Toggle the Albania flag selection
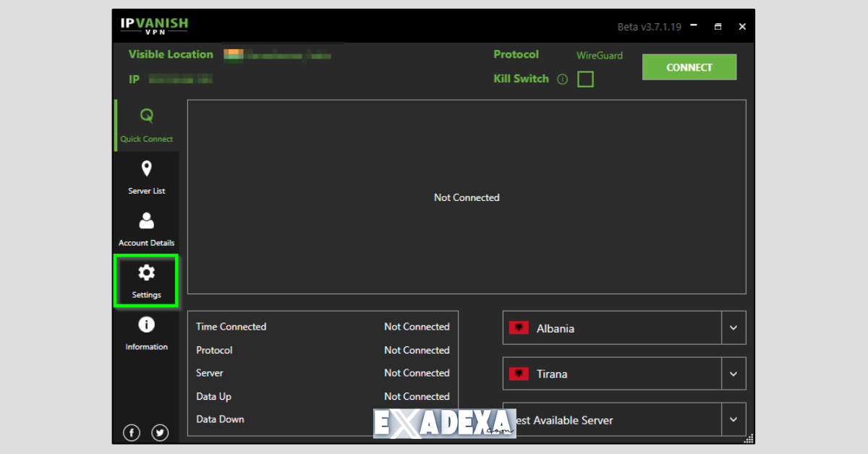868x454 pixels. (518, 327)
